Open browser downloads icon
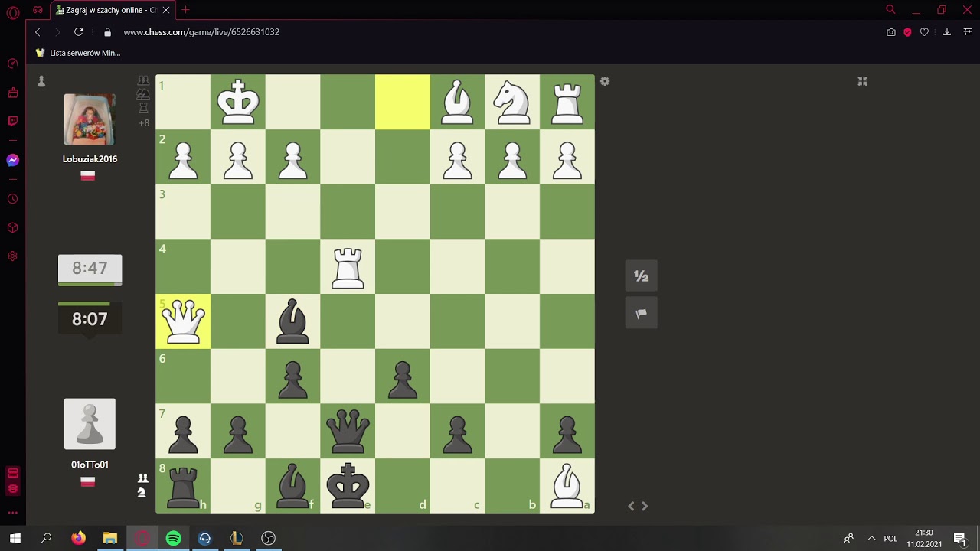This screenshot has width=980, height=551. (947, 32)
